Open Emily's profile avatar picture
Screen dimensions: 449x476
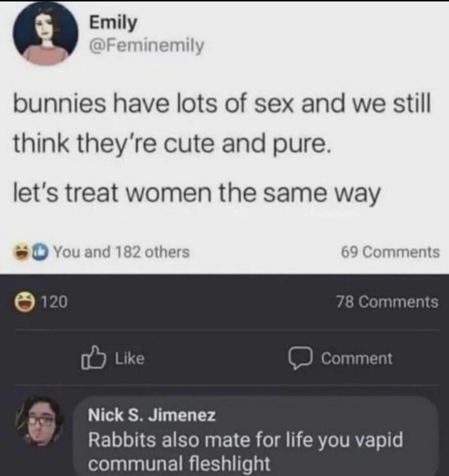click(x=45, y=34)
